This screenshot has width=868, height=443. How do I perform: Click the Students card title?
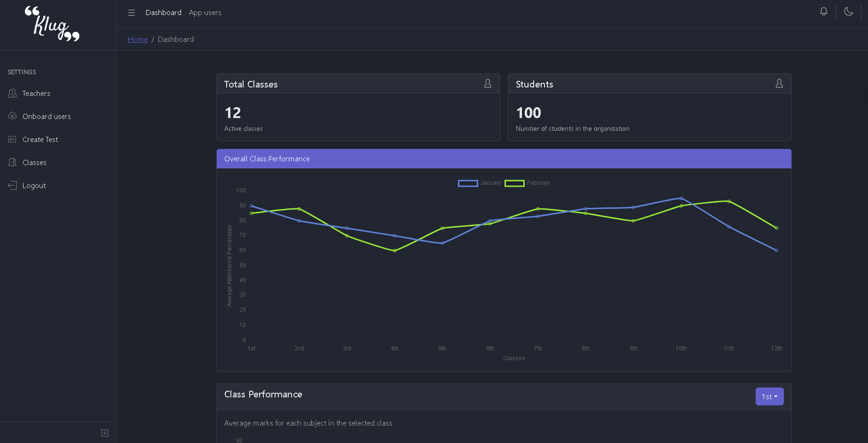coord(534,84)
